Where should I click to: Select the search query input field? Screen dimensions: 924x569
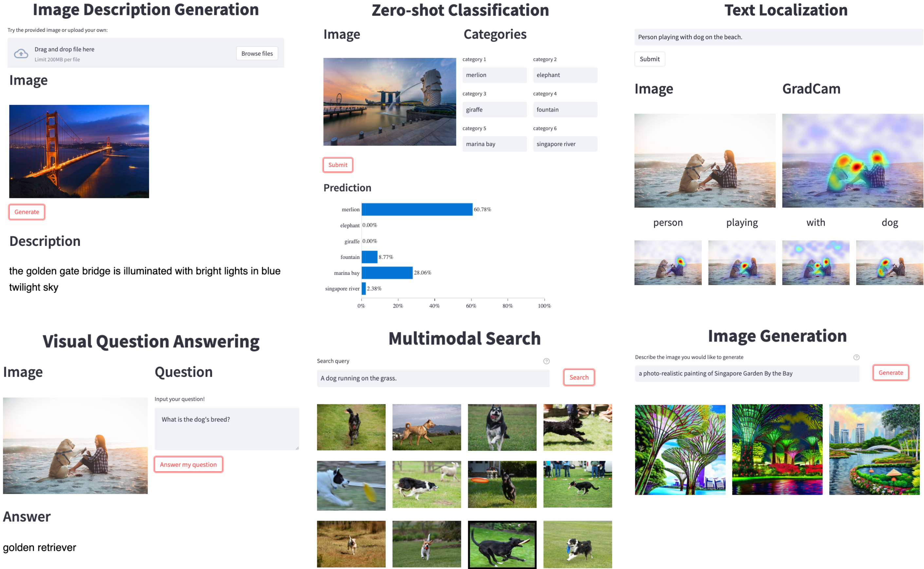pos(435,377)
